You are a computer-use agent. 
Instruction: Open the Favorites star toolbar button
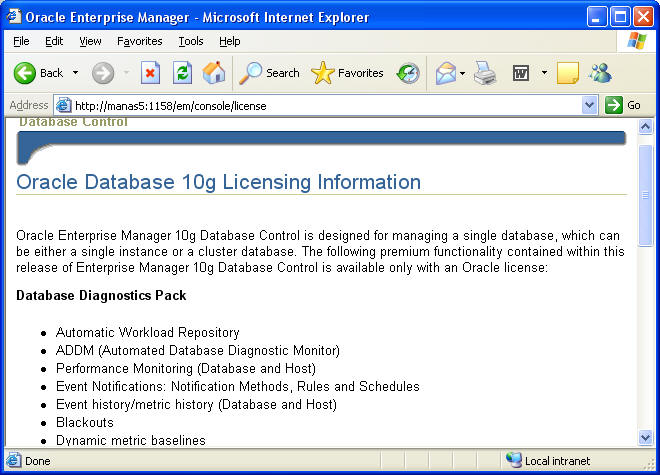347,73
